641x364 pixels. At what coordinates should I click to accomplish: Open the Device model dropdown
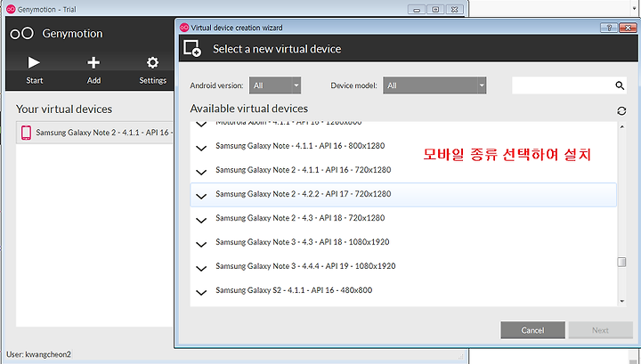[x=434, y=85]
